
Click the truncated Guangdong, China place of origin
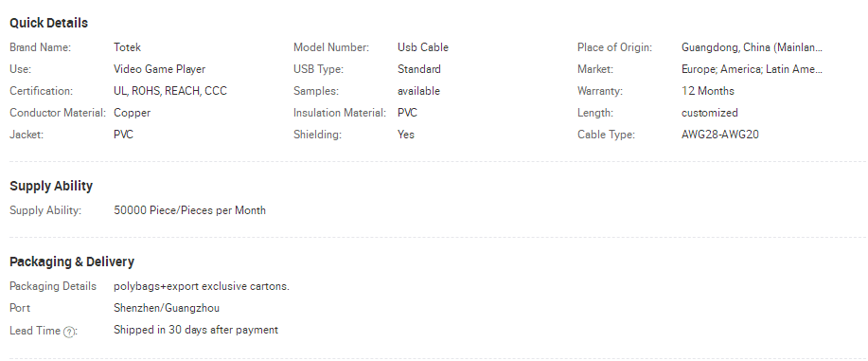(752, 47)
